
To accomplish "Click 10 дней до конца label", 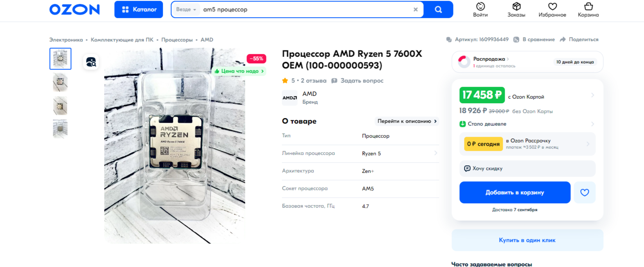I will tap(575, 62).
